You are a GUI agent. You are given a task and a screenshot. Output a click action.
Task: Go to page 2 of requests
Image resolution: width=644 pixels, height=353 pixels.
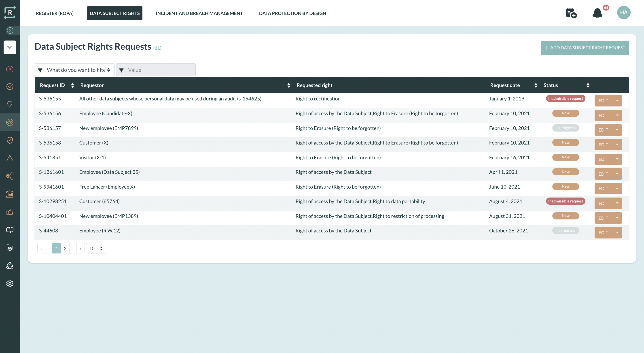click(65, 248)
